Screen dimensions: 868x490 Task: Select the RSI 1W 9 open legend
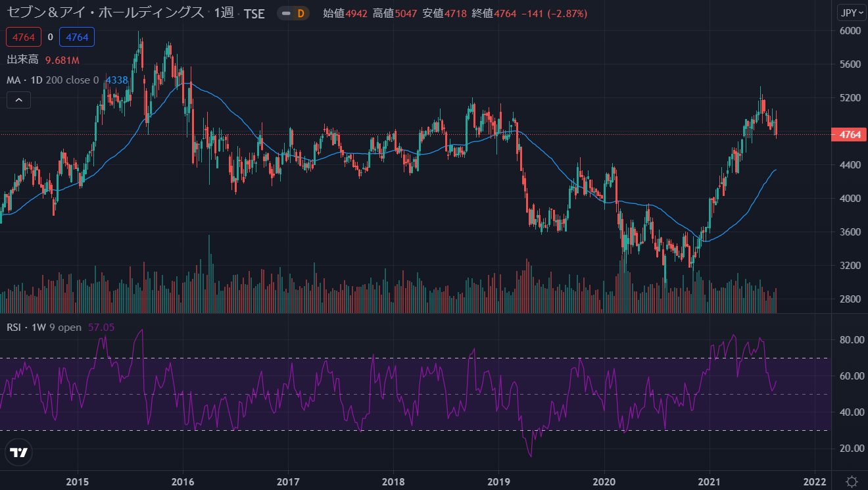[45, 327]
